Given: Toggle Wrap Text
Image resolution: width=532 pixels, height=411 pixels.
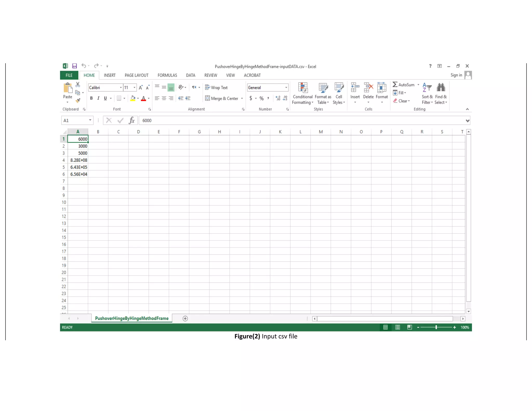Looking at the screenshot, I should click(x=216, y=88).
